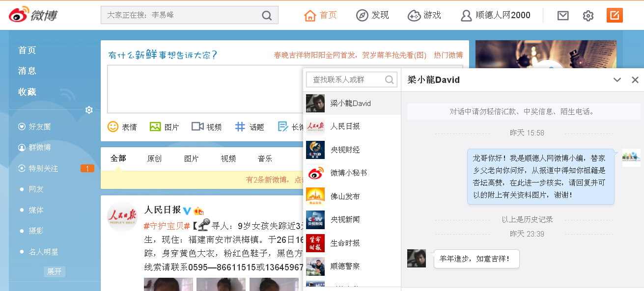Image resolution: width=644 pixels, height=291 pixels.
Task: Click the 人民日报 post author name
Action: click(162, 210)
